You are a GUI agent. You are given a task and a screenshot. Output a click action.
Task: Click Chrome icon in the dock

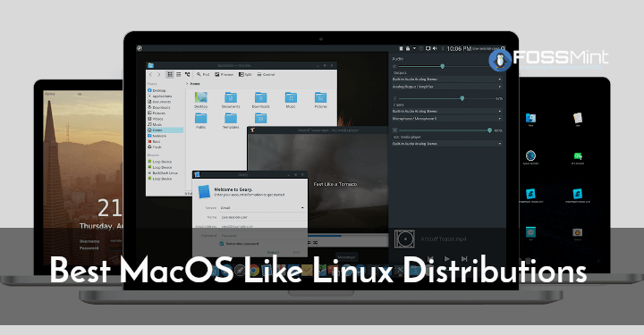(254, 270)
